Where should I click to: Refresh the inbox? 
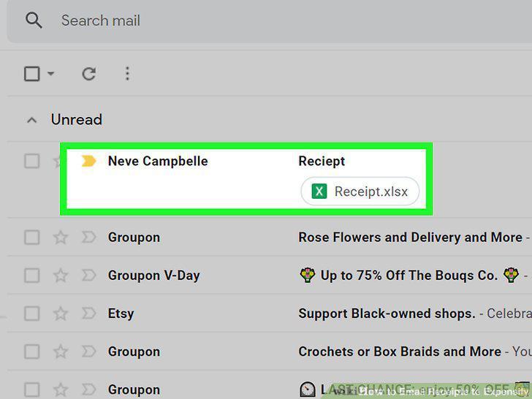click(89, 74)
